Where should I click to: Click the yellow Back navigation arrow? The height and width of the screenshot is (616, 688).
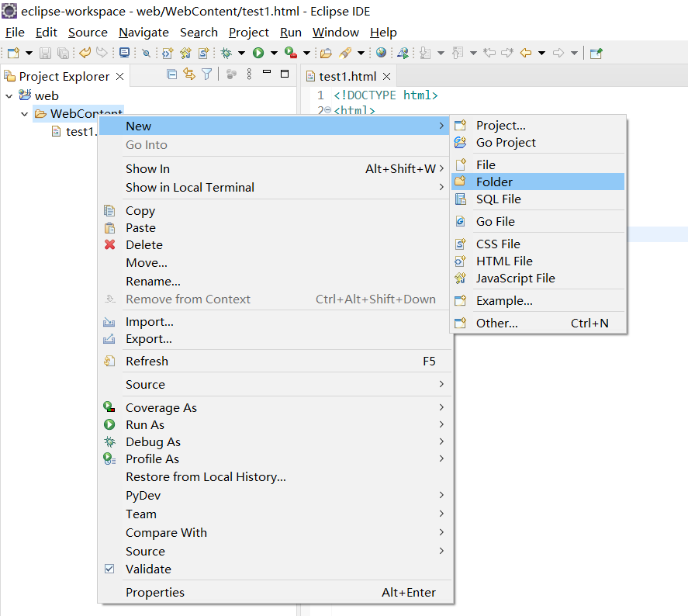[x=526, y=53]
